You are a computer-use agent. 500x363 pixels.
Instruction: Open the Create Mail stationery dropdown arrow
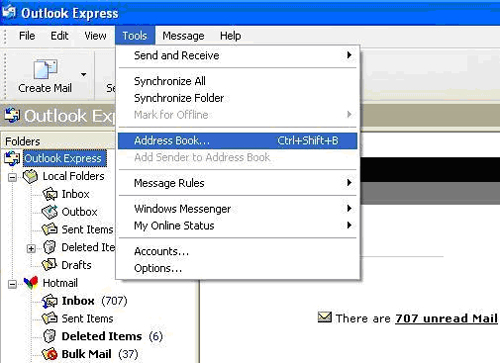(x=83, y=74)
